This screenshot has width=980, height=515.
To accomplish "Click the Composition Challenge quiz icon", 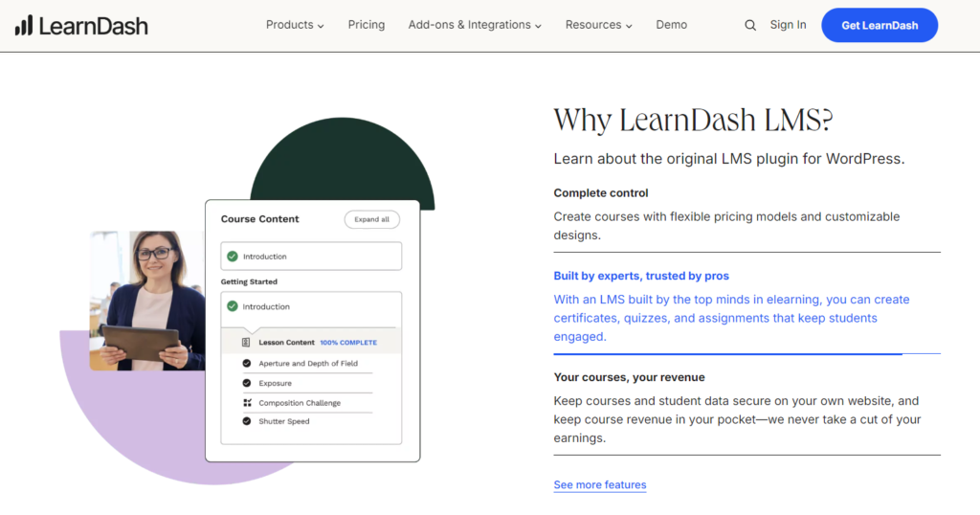I will coord(247,403).
